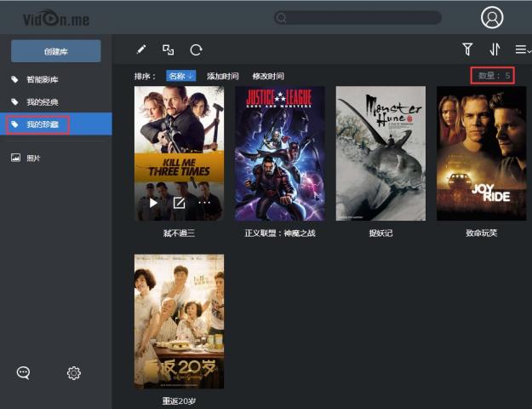Play the Kill Me Three Times movie

(x=153, y=203)
